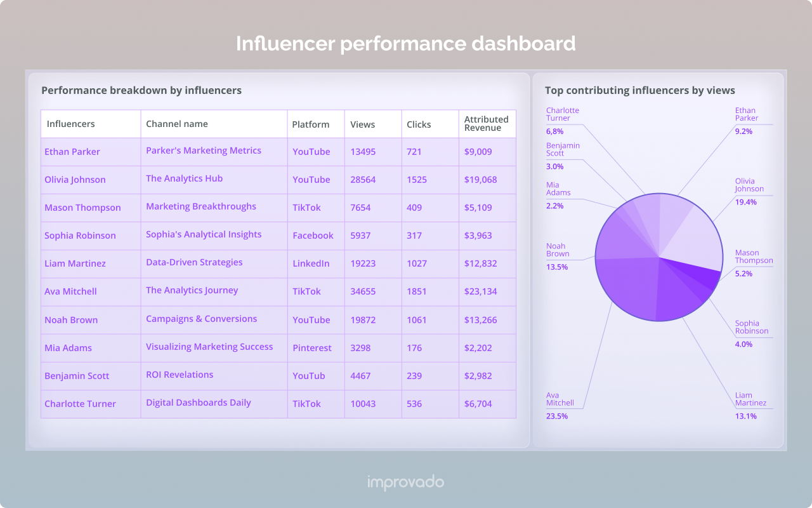This screenshot has width=812, height=508.
Task: Click the Influencer performance dashboard title
Action: [406, 44]
